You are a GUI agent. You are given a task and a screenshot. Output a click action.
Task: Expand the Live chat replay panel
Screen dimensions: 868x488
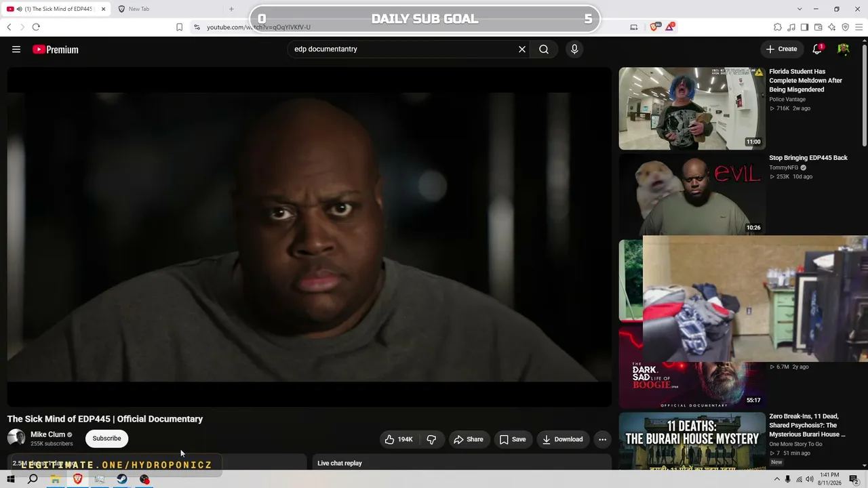461,463
